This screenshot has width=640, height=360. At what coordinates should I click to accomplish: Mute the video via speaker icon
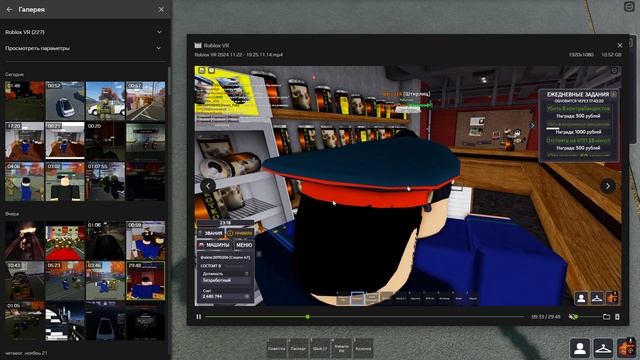pos(572,317)
